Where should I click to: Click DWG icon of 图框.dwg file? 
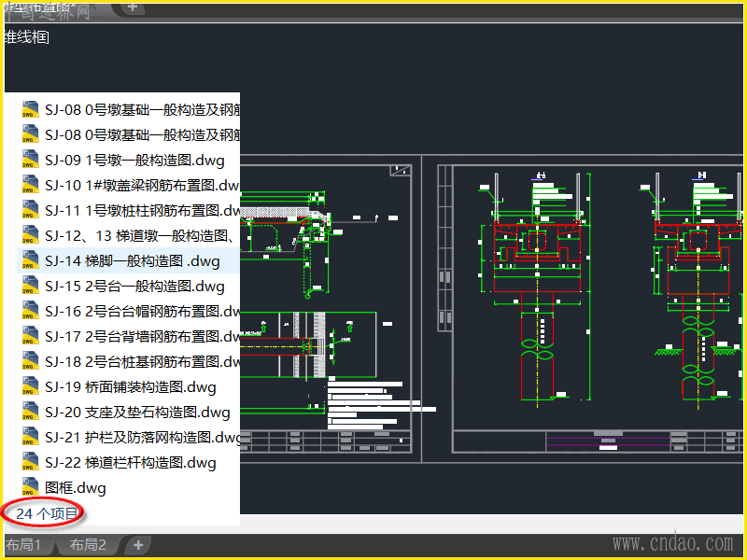point(30,487)
